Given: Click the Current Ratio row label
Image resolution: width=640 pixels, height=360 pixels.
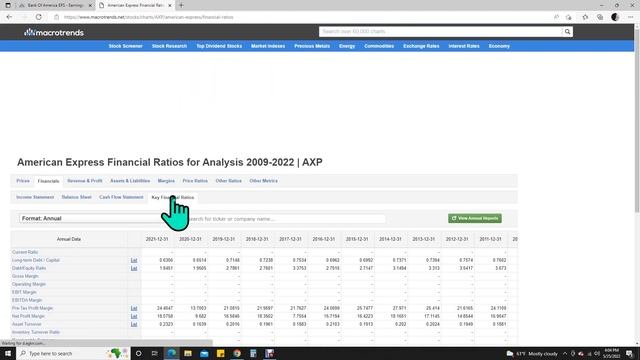Looking at the screenshot, I should [x=25, y=252].
